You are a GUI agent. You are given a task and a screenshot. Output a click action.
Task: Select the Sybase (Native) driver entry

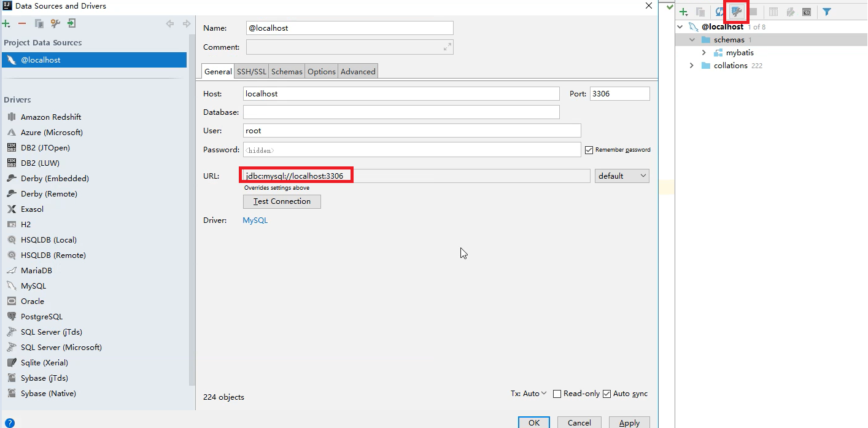pyautogui.click(x=48, y=393)
